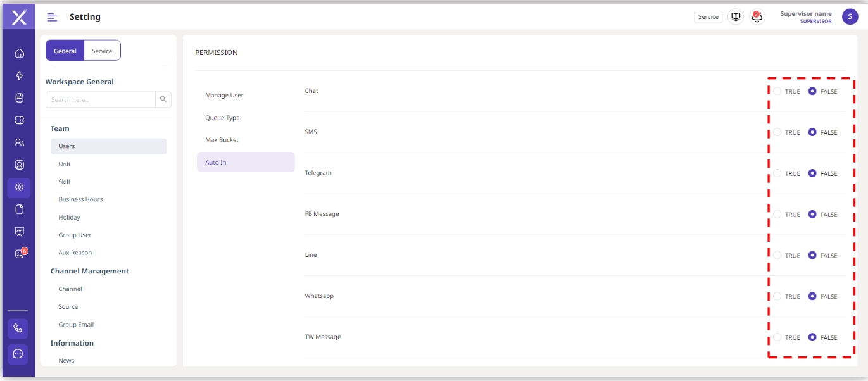Open the chat bubble icon at sidebar bottom
Screen dimensions: 868x381
tap(18, 354)
